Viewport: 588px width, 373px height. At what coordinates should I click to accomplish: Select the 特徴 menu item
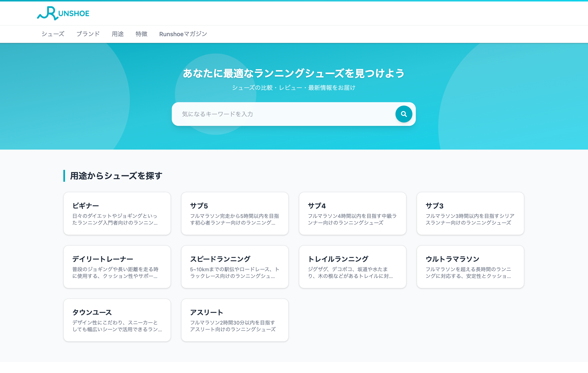[x=141, y=34]
